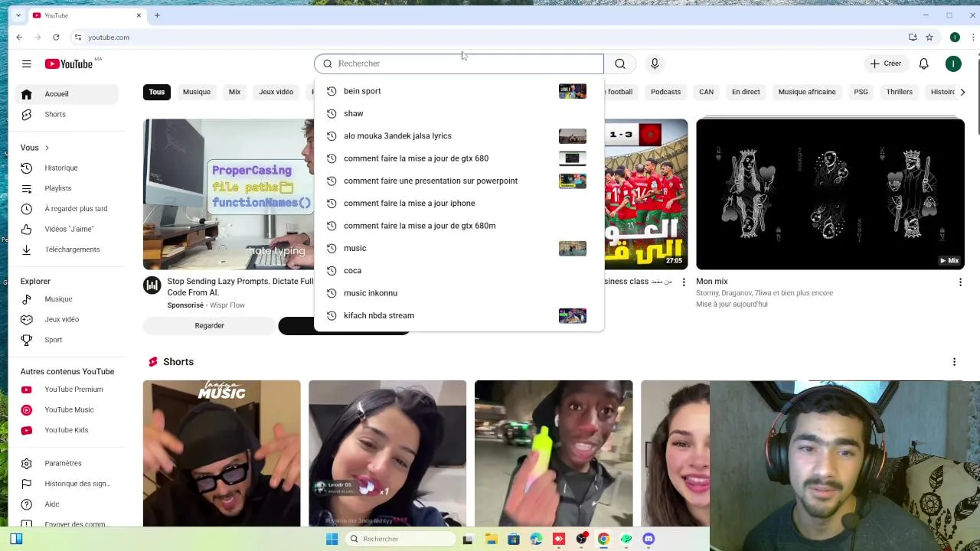Select 'comment faire la mise a jour iphone'
This screenshot has width=980, height=551.
(459, 203)
